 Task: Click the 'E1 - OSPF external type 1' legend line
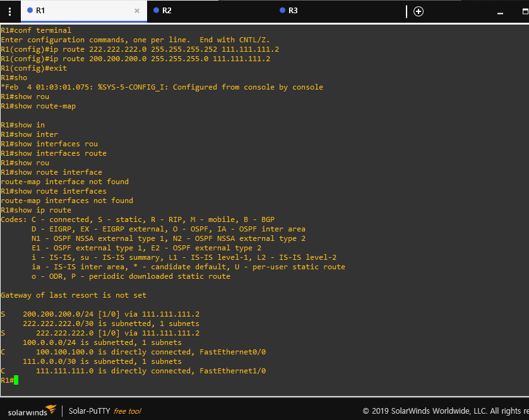coord(146,248)
